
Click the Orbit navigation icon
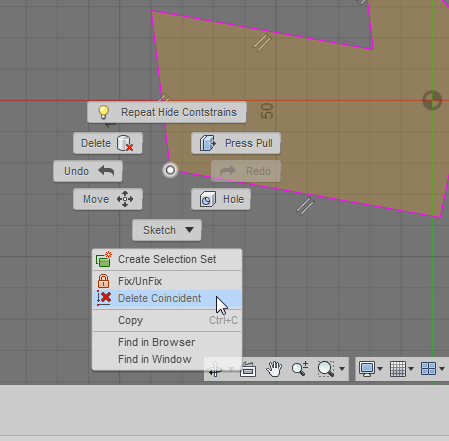pyautogui.click(x=215, y=369)
